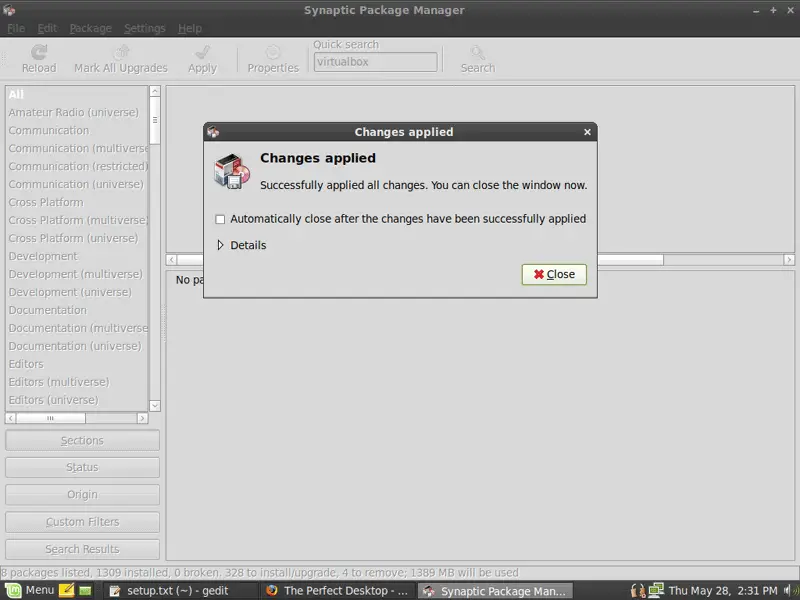Click category list scroll up arrow
800x600 pixels.
pos(155,91)
